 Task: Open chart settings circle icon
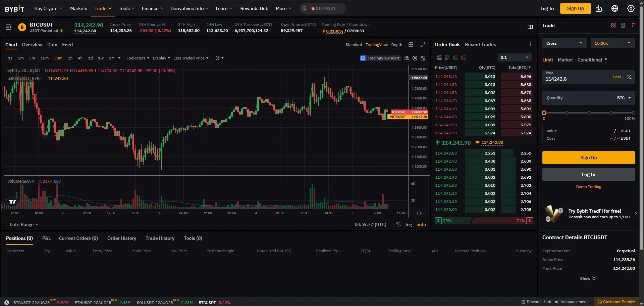(415, 58)
